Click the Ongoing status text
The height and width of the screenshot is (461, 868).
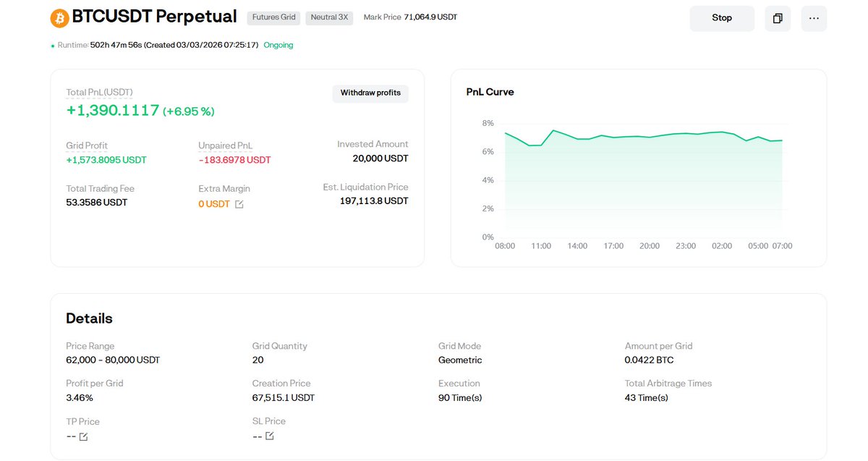point(278,45)
